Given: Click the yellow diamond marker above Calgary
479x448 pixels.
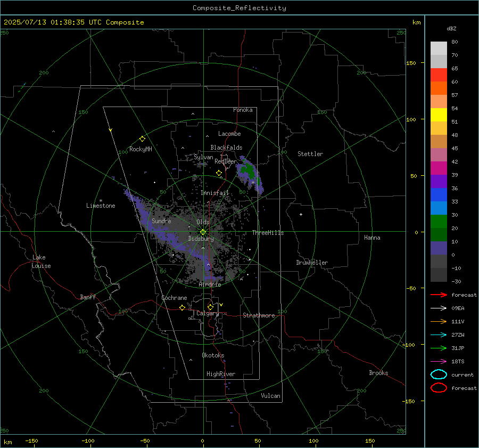Looking at the screenshot, I should (210, 307).
